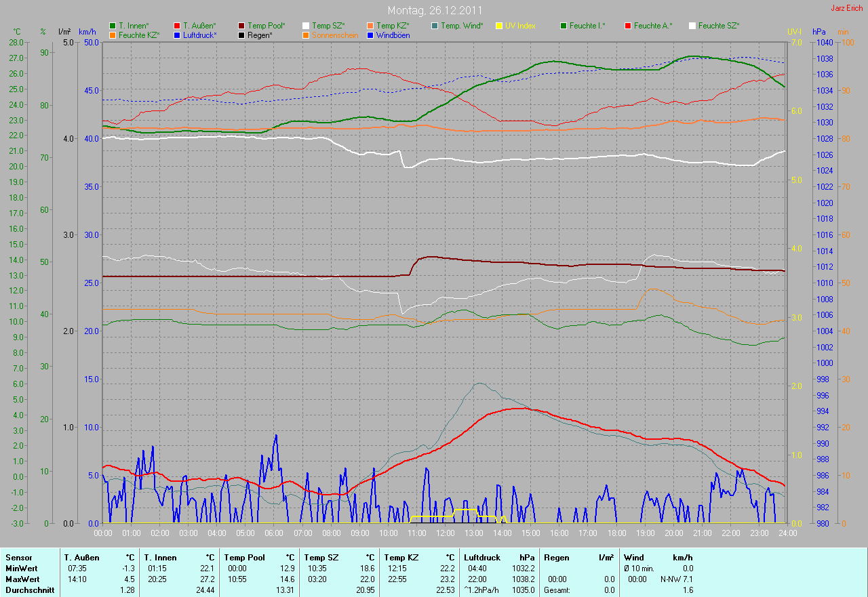Click the Feuchte SZ legend label

(x=719, y=26)
